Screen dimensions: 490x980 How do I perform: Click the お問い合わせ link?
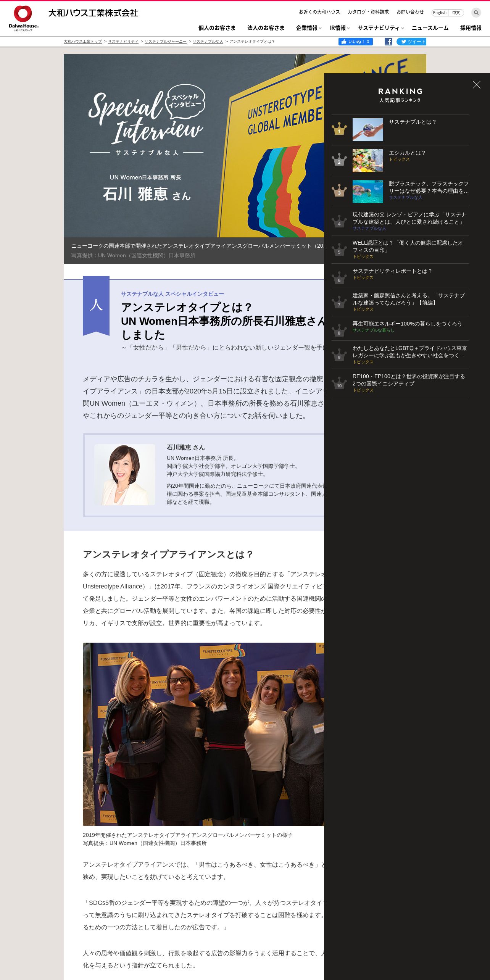click(410, 12)
